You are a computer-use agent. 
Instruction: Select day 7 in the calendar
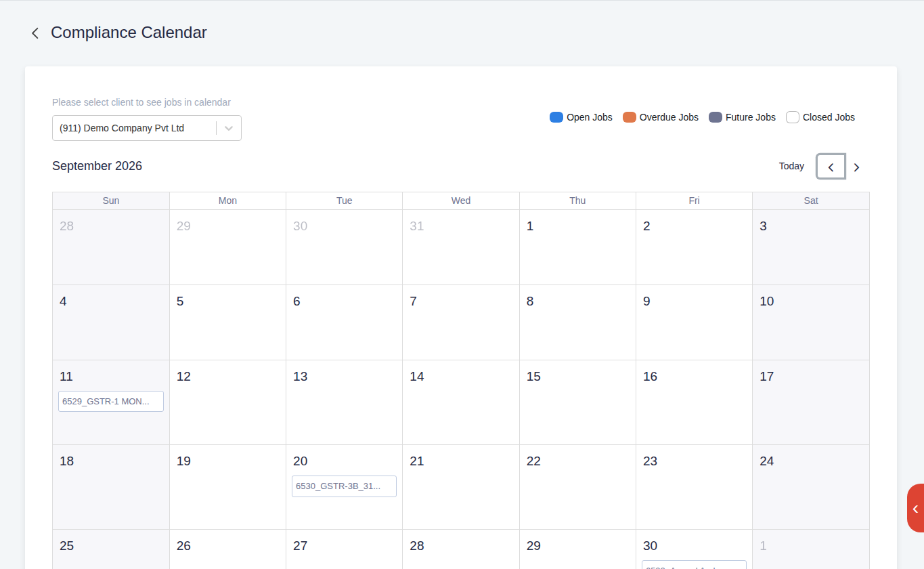(414, 301)
